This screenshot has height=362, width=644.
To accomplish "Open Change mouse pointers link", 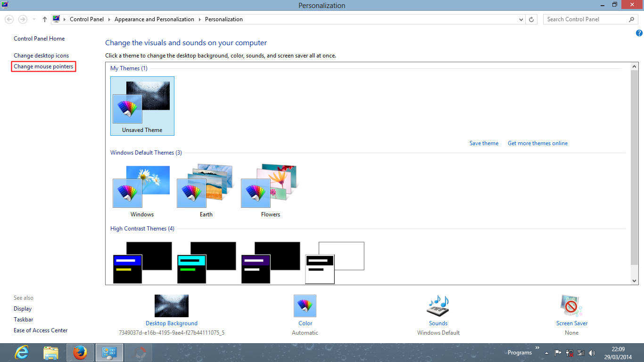I will [43, 66].
